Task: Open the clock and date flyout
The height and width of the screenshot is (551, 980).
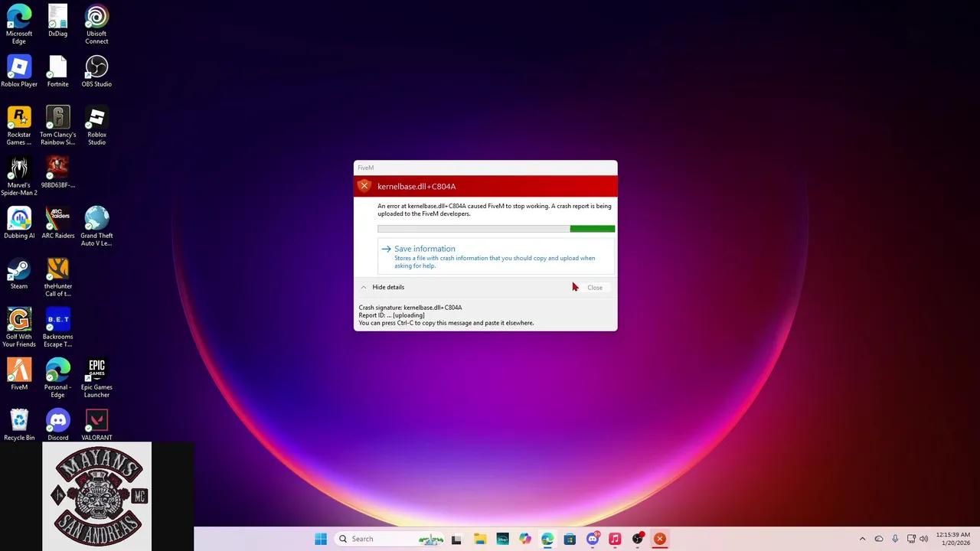Action: click(x=952, y=539)
